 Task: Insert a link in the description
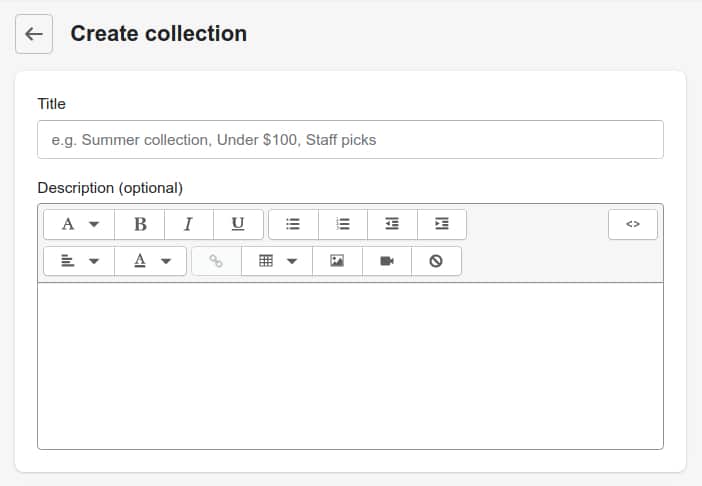coord(216,261)
